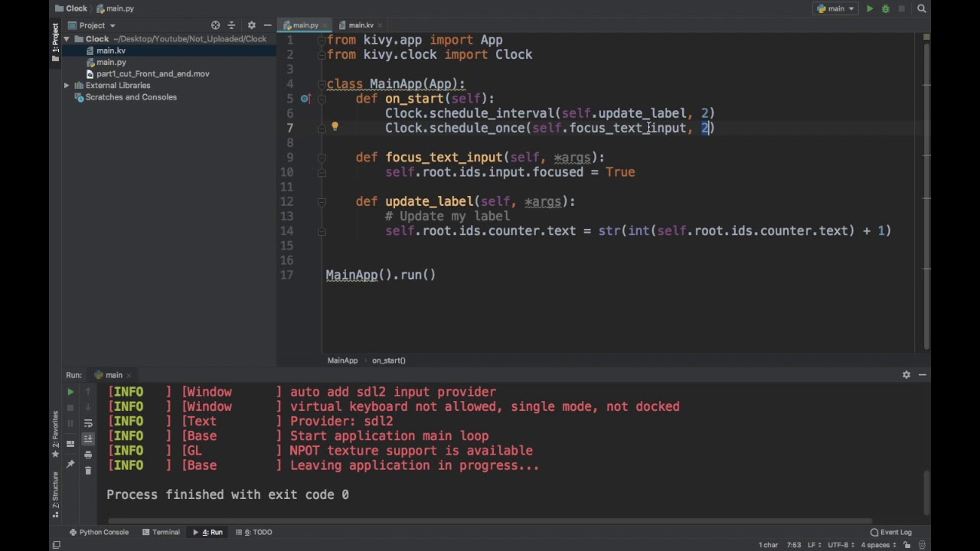Open the Event Log
This screenshot has width=980, height=551.
coord(891,532)
